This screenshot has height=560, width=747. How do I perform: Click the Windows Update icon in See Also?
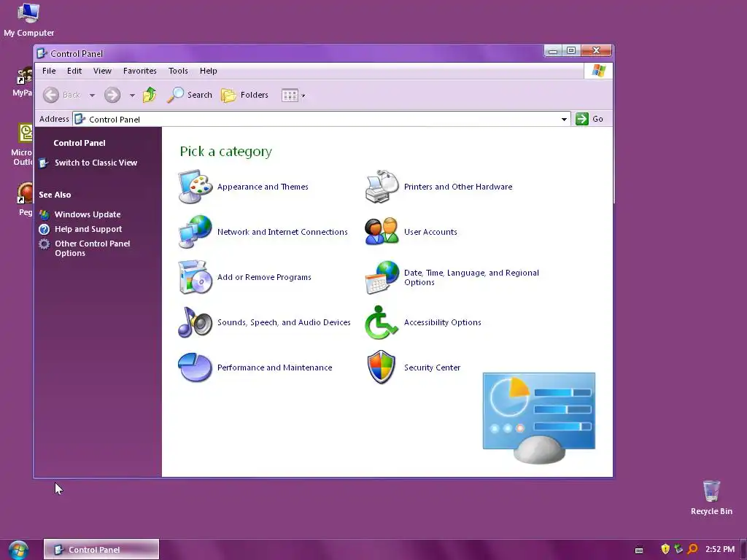(44, 215)
